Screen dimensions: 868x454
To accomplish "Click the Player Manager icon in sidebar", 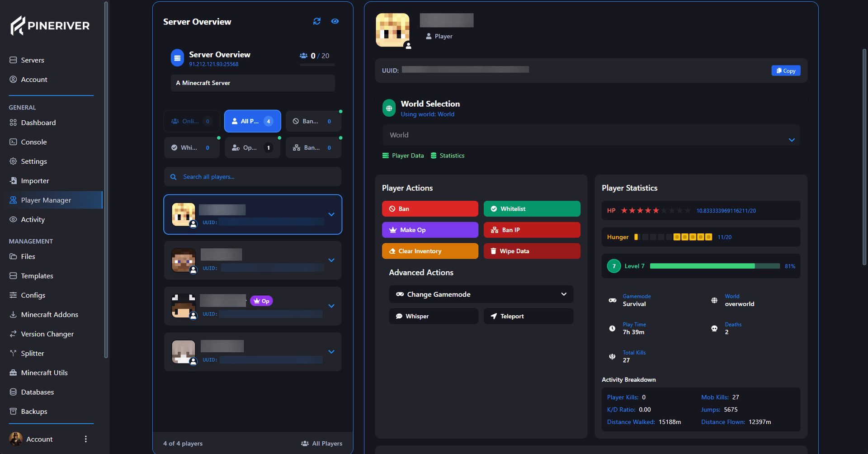I will tap(13, 200).
